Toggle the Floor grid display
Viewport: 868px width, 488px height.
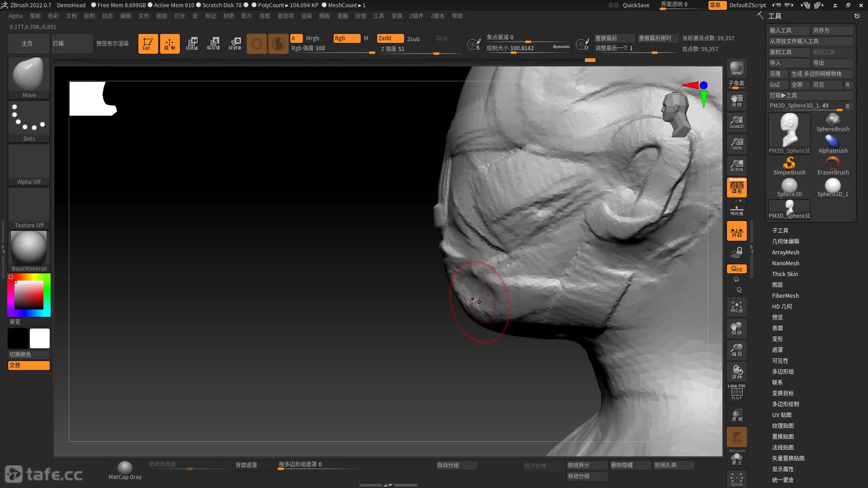[x=736, y=210]
